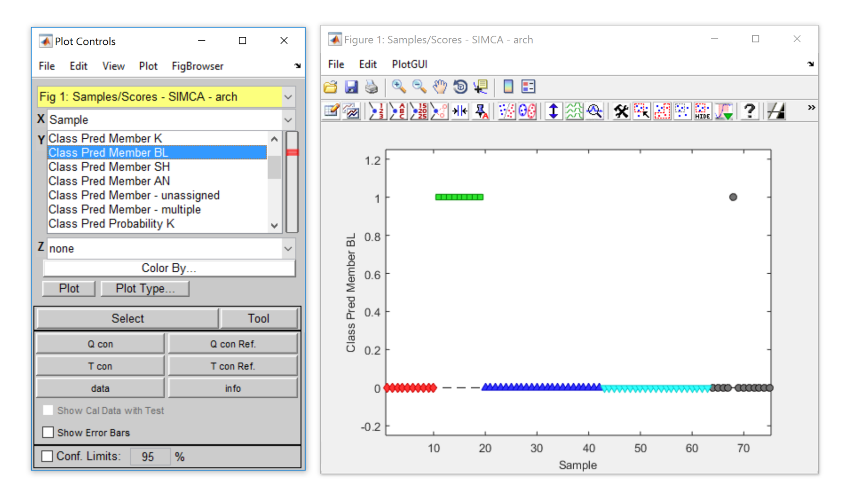Screen dimensions: 850x504
Task: Expand the figure selector dropdown
Action: (x=288, y=97)
